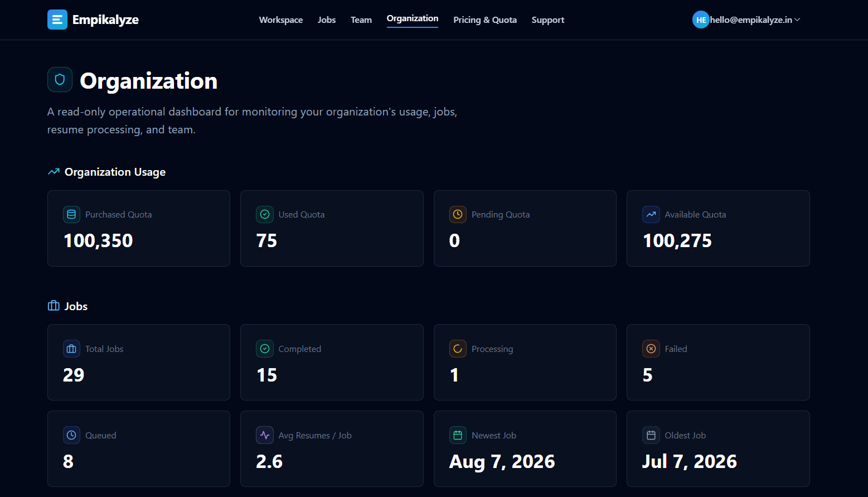Open the Support nav link
The image size is (868, 497).
click(548, 20)
